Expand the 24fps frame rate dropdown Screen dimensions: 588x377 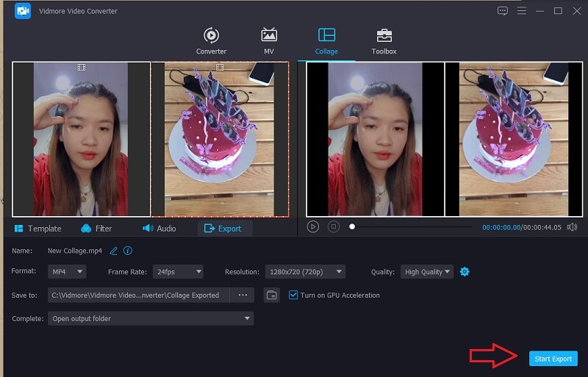[177, 272]
